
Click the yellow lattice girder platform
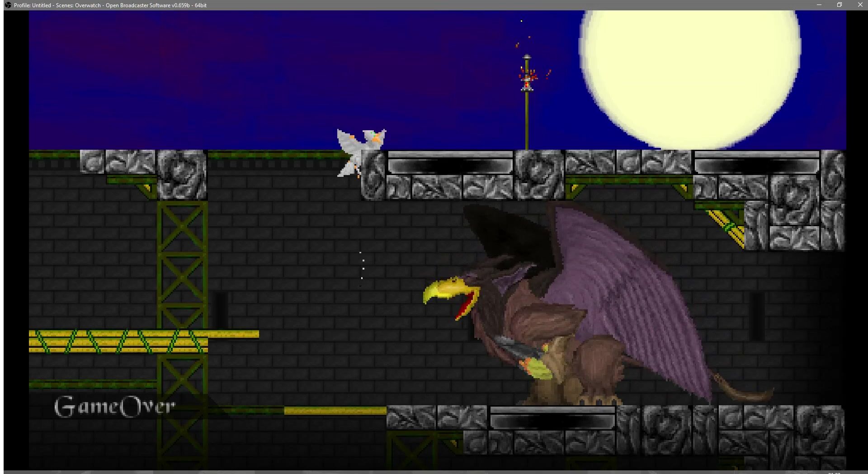118,341
